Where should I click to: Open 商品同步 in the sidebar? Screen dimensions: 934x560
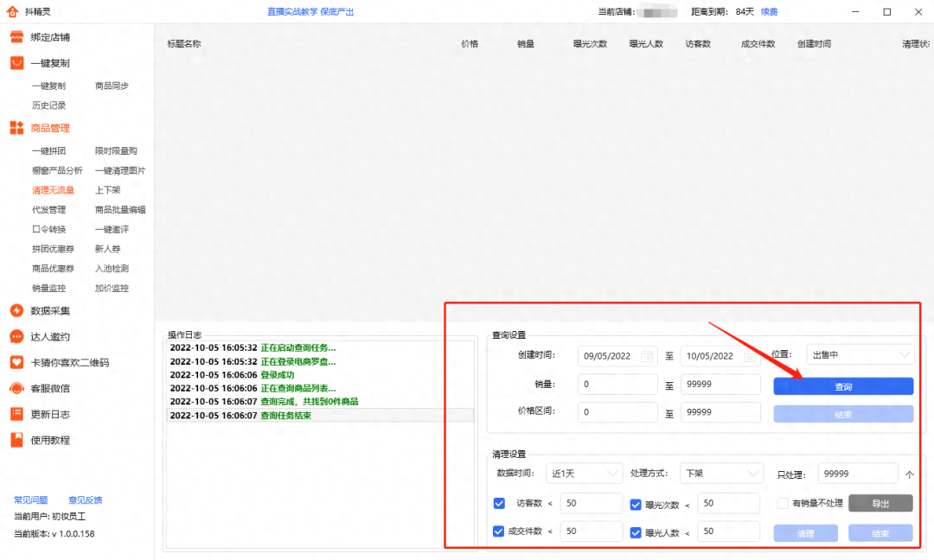tap(112, 86)
